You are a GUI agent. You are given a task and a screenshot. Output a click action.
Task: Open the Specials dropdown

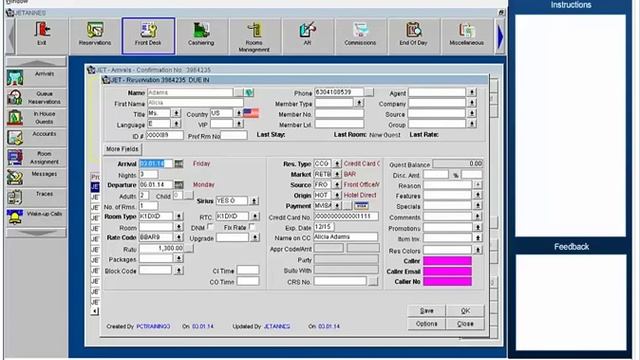[478, 206]
